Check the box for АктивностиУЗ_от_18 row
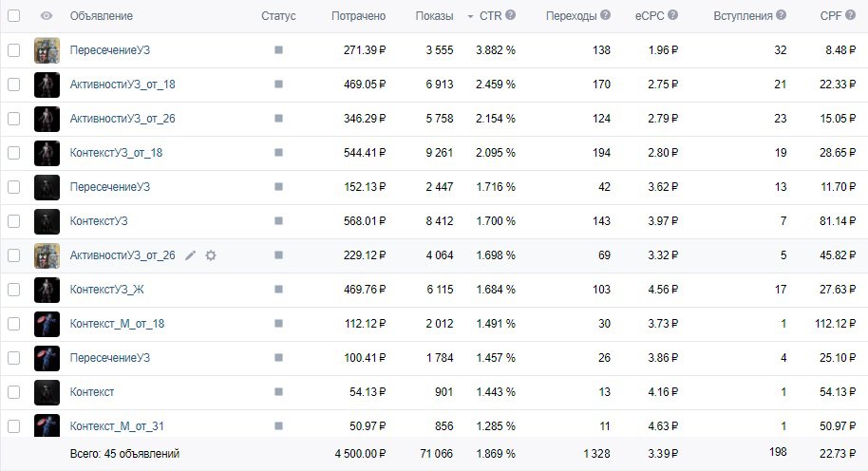868x471 pixels. point(14,85)
